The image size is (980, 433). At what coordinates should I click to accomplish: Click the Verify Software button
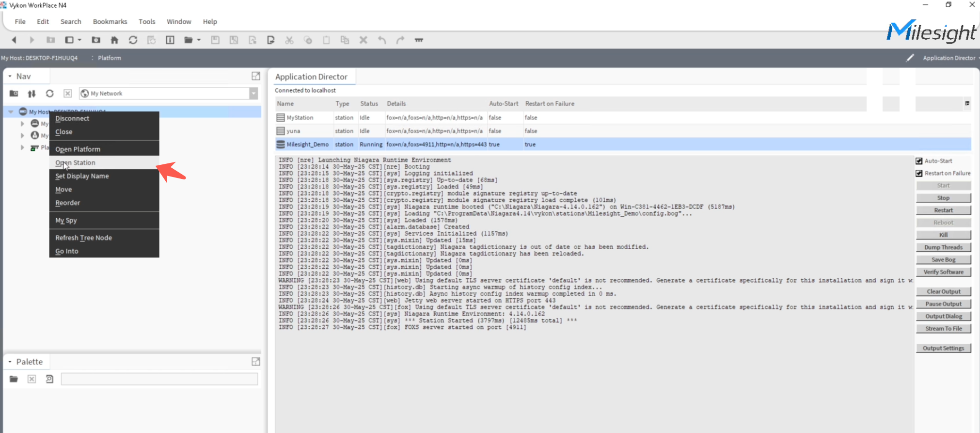[x=943, y=272]
